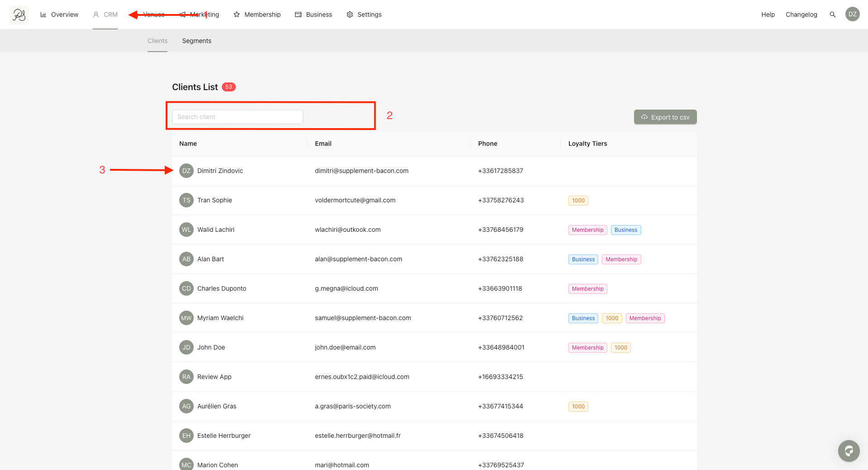
Task: Go to the Overview section
Action: tap(59, 14)
